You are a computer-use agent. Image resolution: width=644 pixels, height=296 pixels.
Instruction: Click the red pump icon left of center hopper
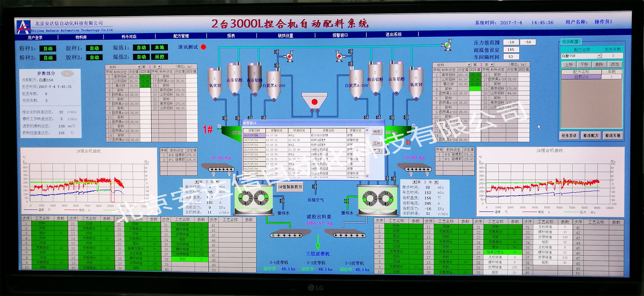[288, 57]
